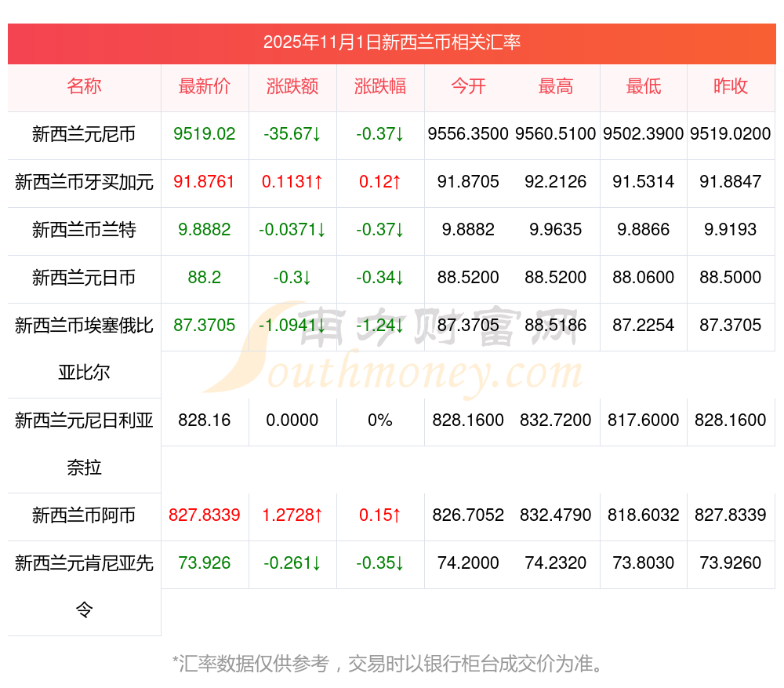Click the 今开 column header
The width and height of the screenshot is (784, 688).
tap(468, 86)
